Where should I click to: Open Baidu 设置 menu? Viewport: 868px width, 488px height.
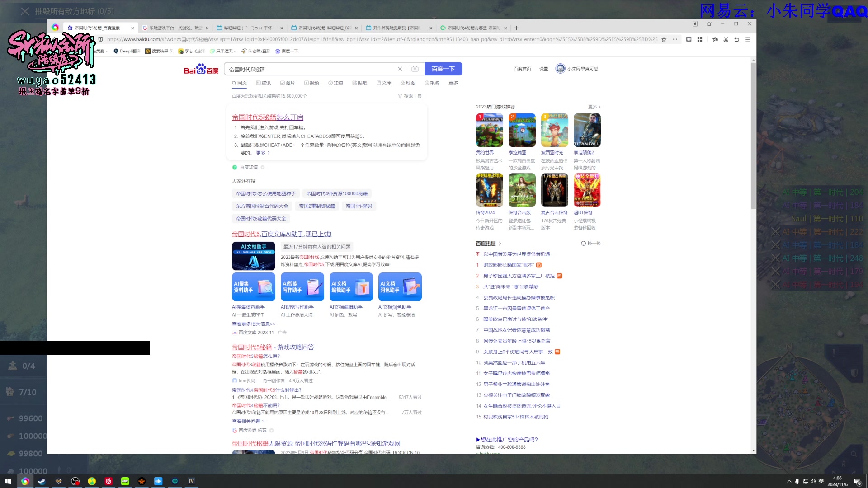tap(543, 69)
